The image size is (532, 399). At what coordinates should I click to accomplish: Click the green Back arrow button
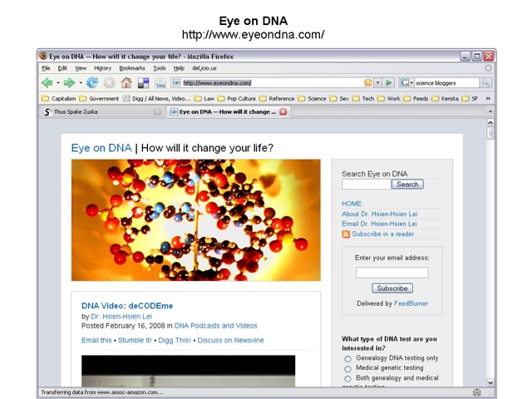pos(47,83)
